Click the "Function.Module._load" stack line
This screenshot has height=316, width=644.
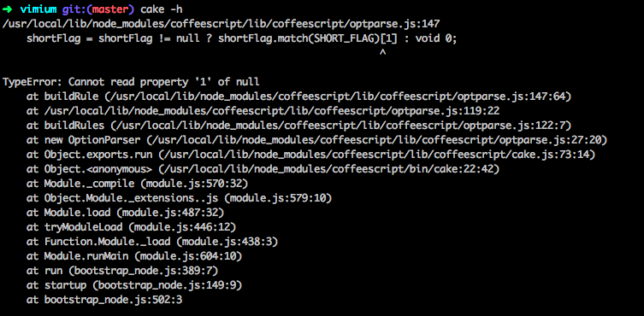click(x=152, y=243)
